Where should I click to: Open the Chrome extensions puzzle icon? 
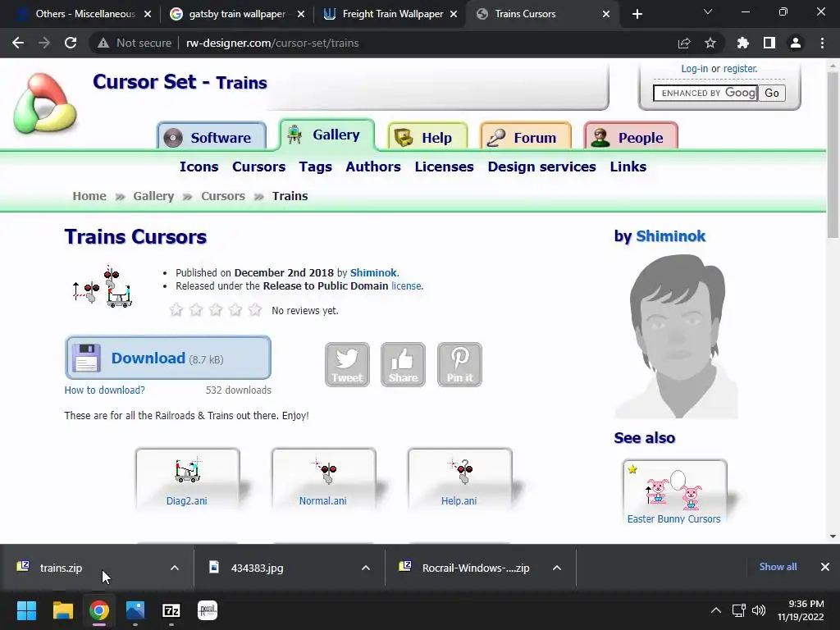tap(742, 43)
